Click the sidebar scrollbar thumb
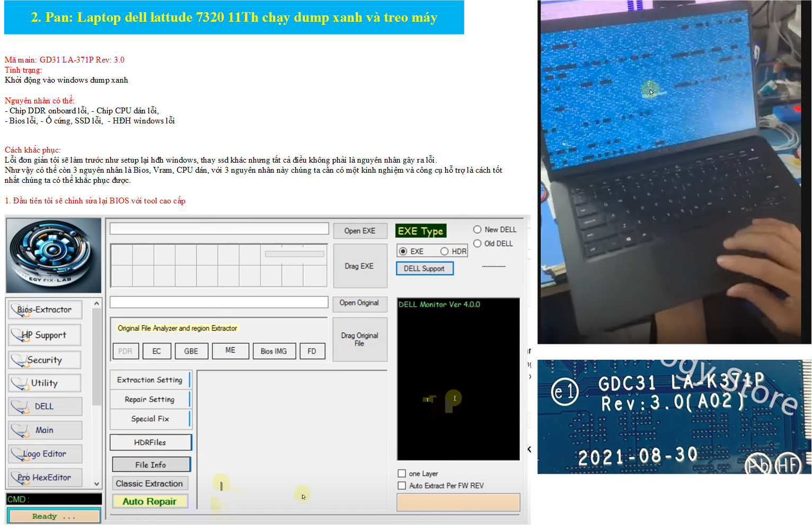This screenshot has width=812, height=525. click(96, 356)
